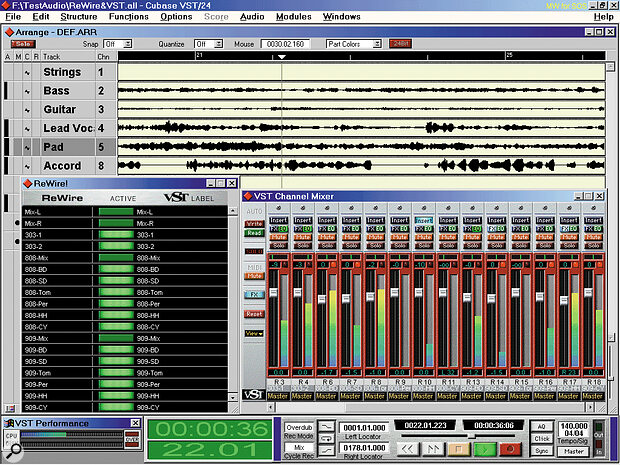Click the track class icon for Guitar
Image resolution: width=620 pixels, height=465 pixels.
point(27,110)
